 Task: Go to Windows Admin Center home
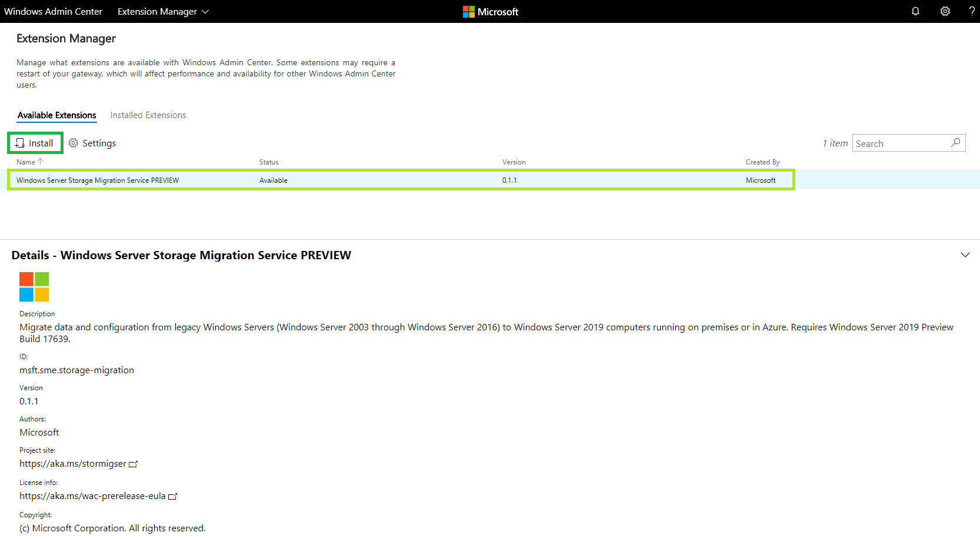(53, 12)
